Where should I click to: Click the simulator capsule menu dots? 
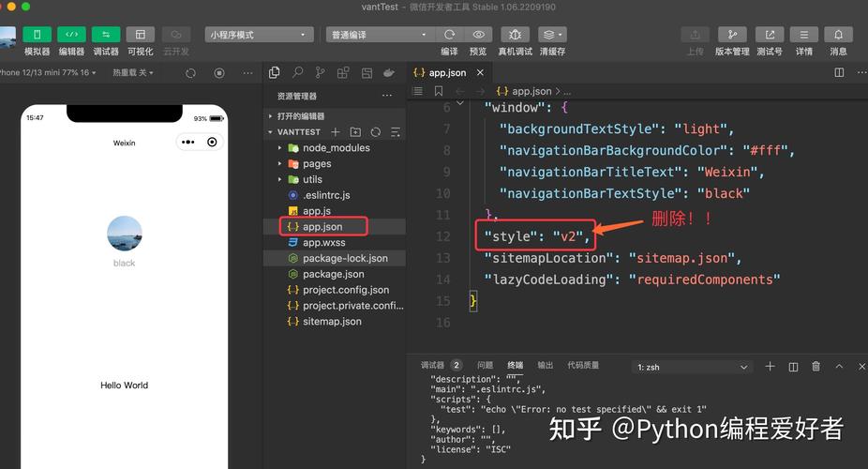point(188,143)
